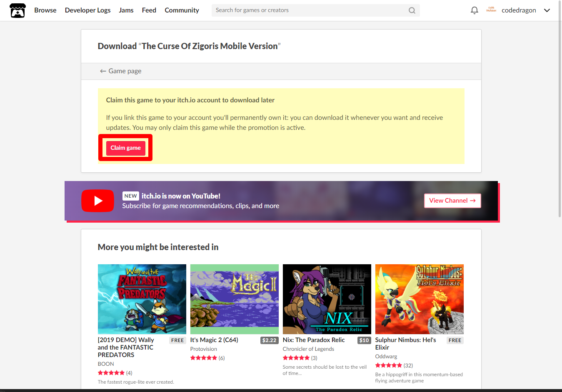Open the [2019 DEMO] Wally title link
The image size is (562, 392).
tap(126, 347)
